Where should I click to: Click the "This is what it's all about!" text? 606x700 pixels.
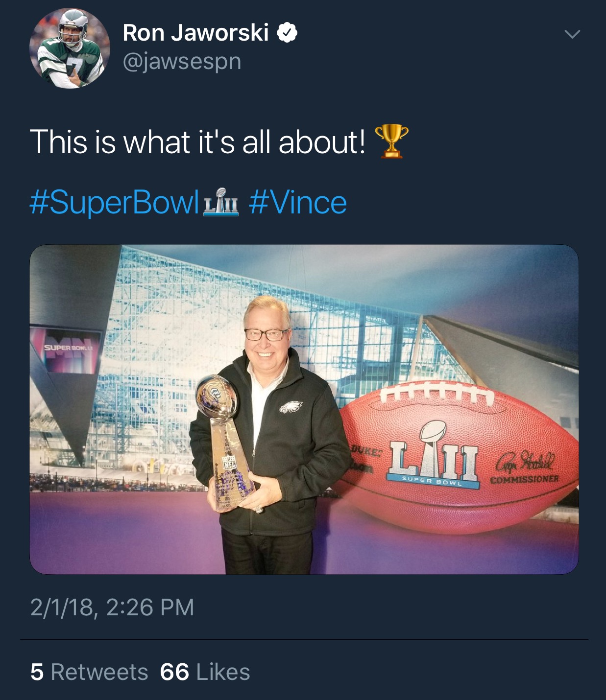pos(197,142)
